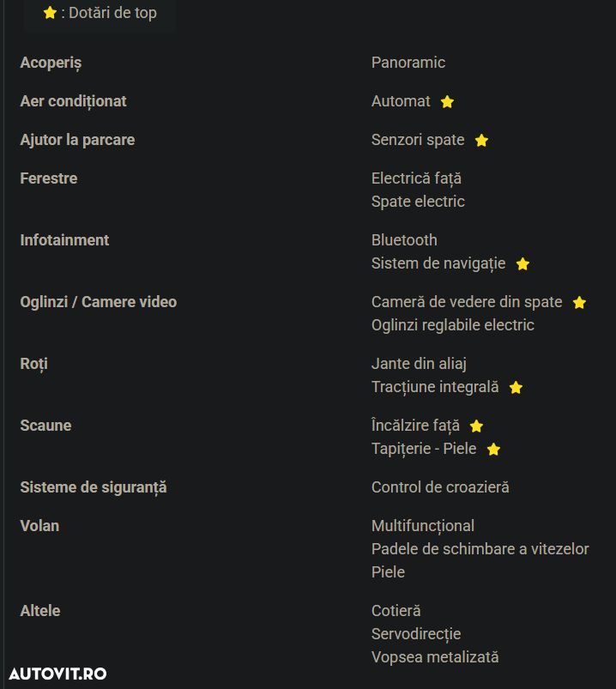Click the Bluetooth feature text
This screenshot has width=616, height=689.
[404, 240]
